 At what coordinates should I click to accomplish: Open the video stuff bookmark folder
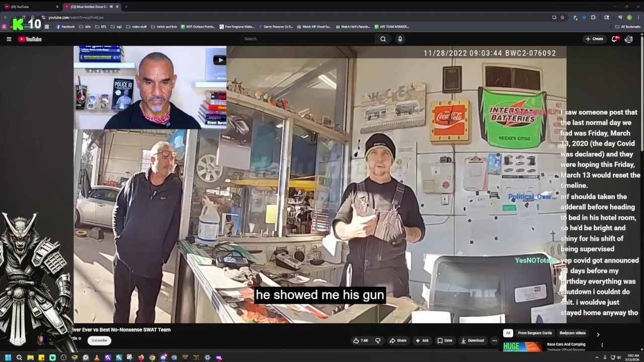click(136, 27)
